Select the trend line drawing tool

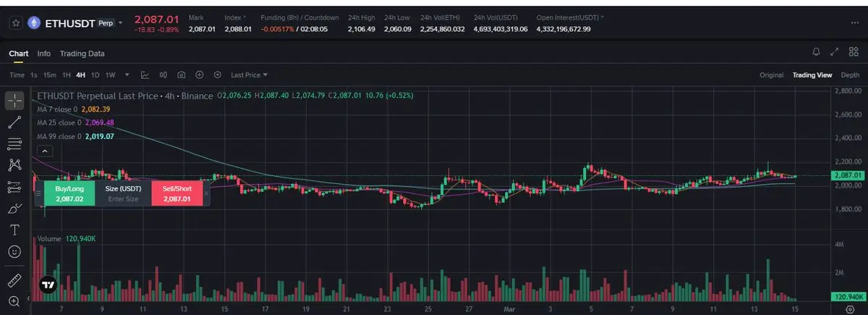[x=14, y=122]
